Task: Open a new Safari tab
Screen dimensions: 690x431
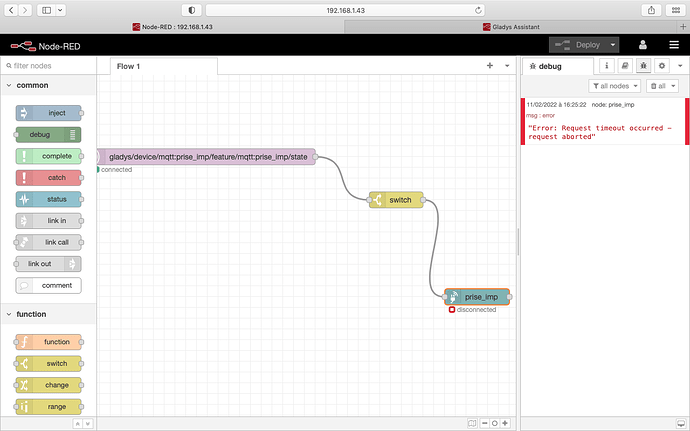Action: [x=683, y=27]
